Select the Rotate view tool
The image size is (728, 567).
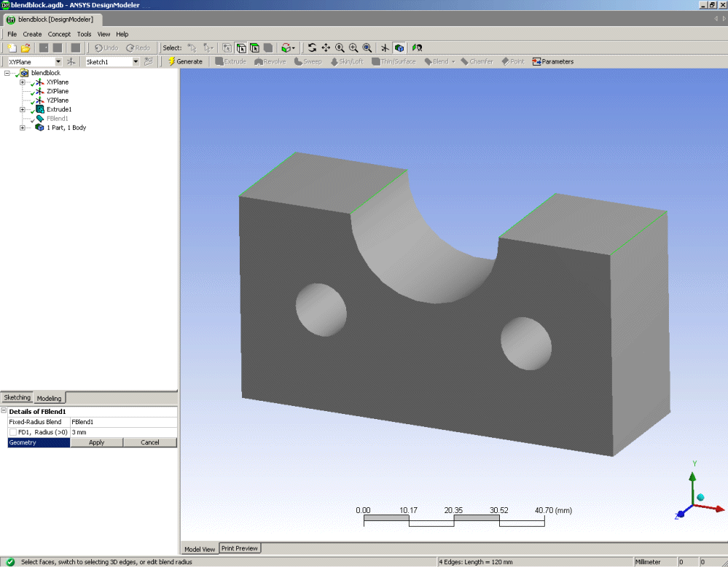(x=312, y=47)
